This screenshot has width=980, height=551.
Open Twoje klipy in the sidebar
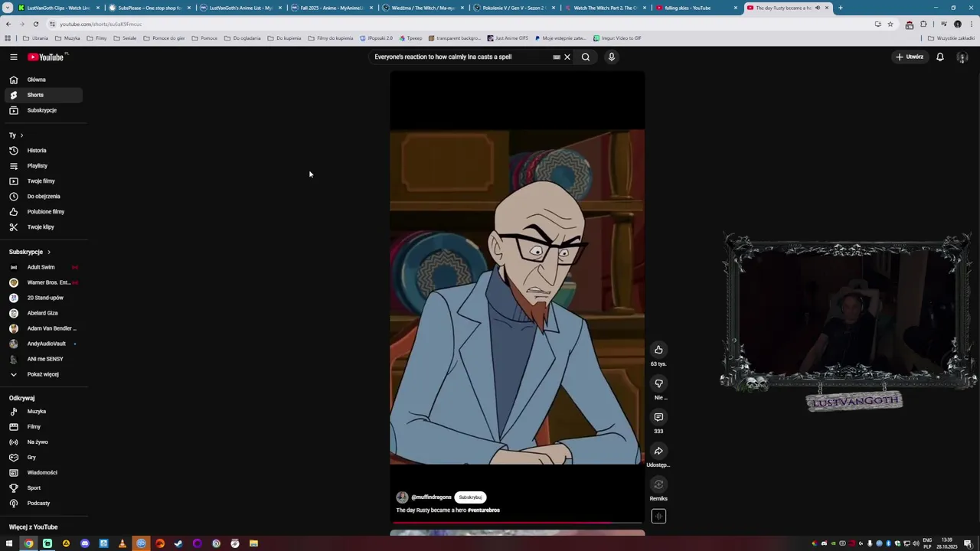point(43,227)
